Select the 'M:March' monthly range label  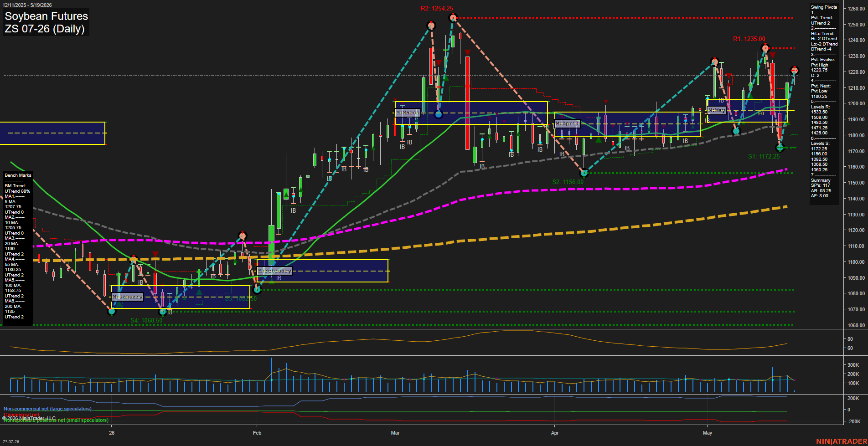click(x=408, y=113)
